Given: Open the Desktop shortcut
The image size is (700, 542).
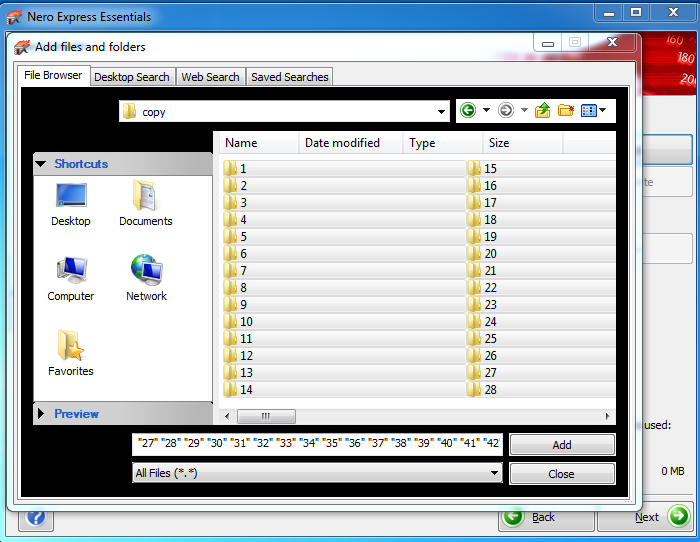Looking at the screenshot, I should 71,205.
